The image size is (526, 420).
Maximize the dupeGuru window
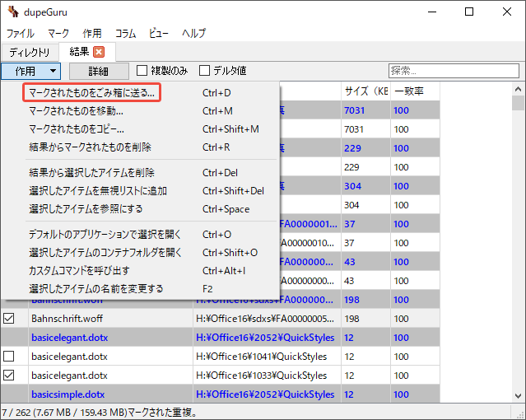(x=469, y=12)
